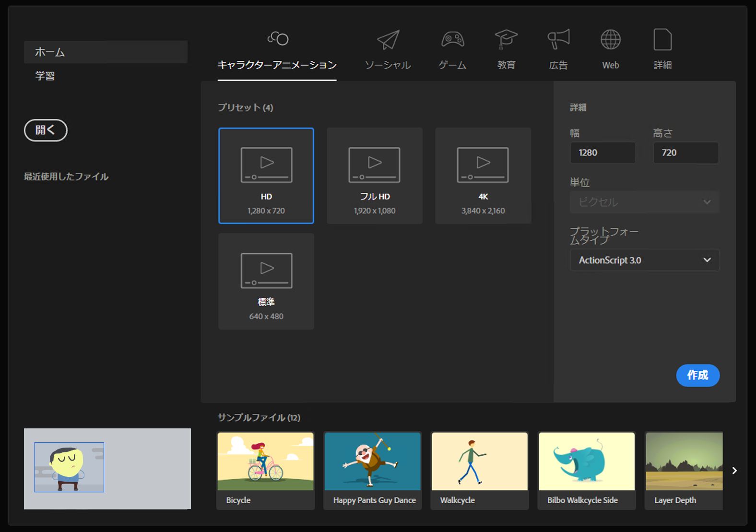
Task: Select the フル HD 1,920 x 1,080 preset
Action: pos(375,176)
